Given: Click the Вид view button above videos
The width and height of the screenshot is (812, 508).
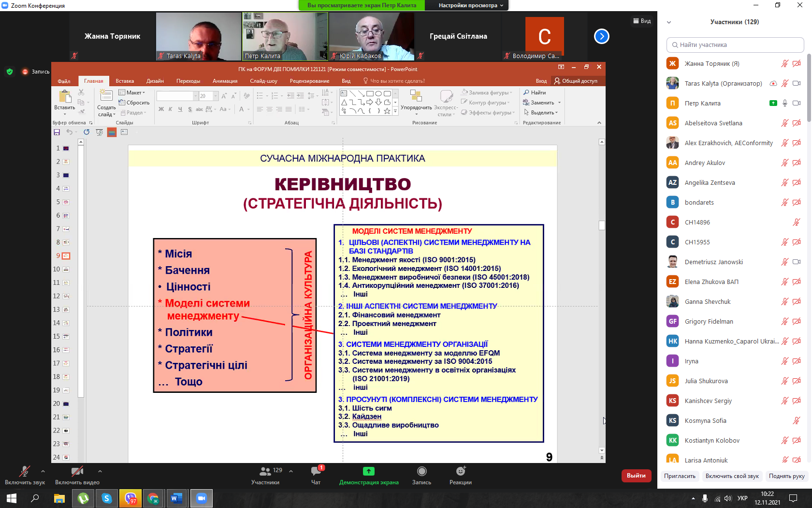Looking at the screenshot, I should 642,21.
